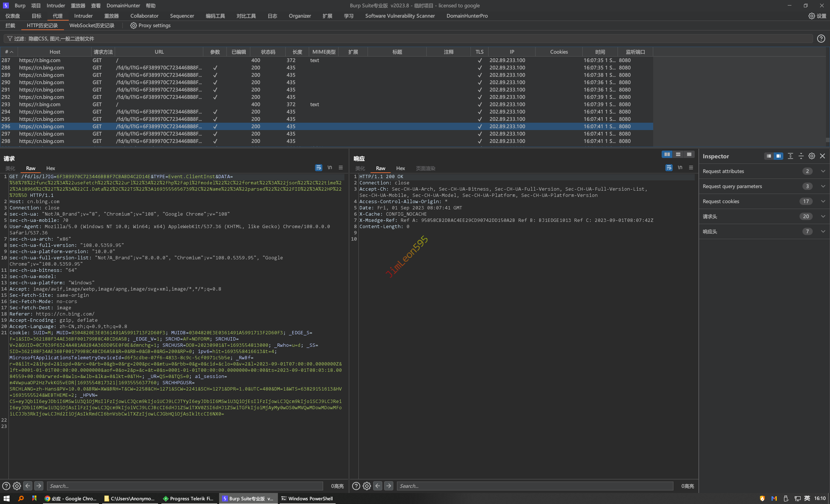Open request panel hamburger options menu

click(x=341, y=168)
